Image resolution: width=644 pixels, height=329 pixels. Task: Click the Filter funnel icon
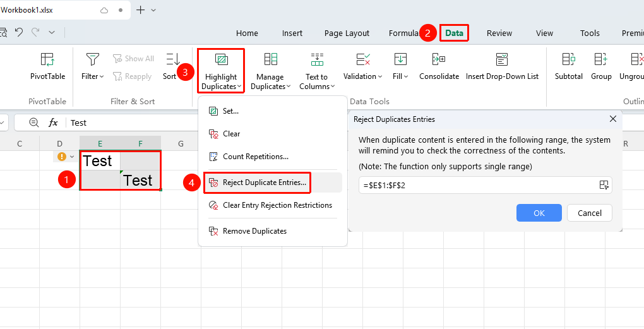tap(92, 59)
